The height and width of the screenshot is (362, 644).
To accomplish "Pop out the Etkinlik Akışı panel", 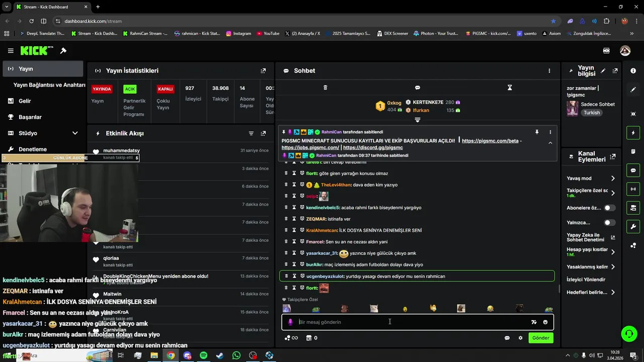I will click(x=263, y=133).
